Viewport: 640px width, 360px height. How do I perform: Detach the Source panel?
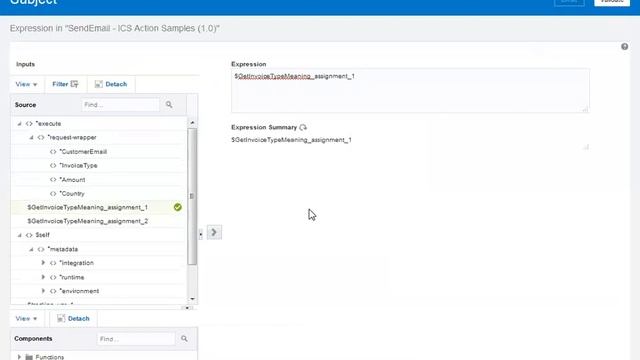[111, 84]
